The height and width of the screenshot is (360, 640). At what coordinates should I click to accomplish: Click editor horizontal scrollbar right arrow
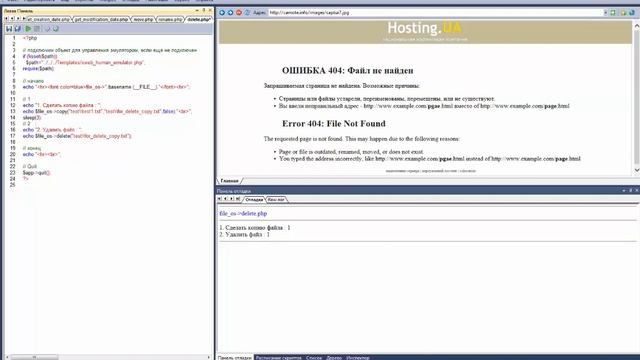(209, 357)
